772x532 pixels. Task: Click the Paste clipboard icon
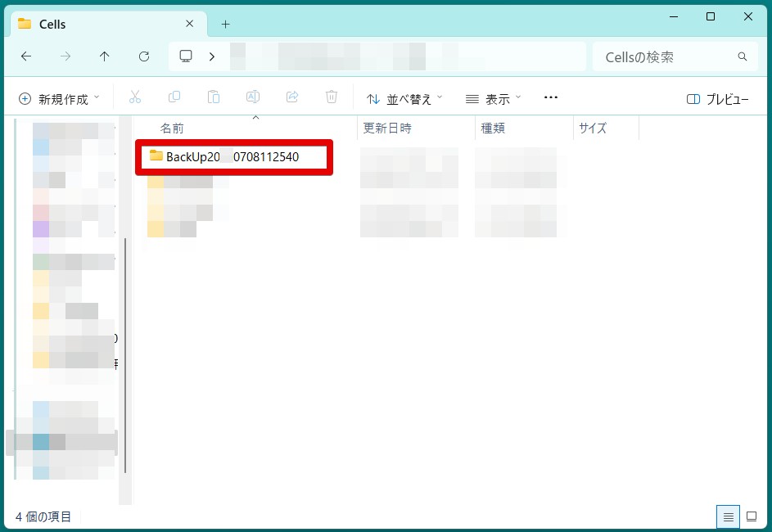pyautogui.click(x=214, y=97)
